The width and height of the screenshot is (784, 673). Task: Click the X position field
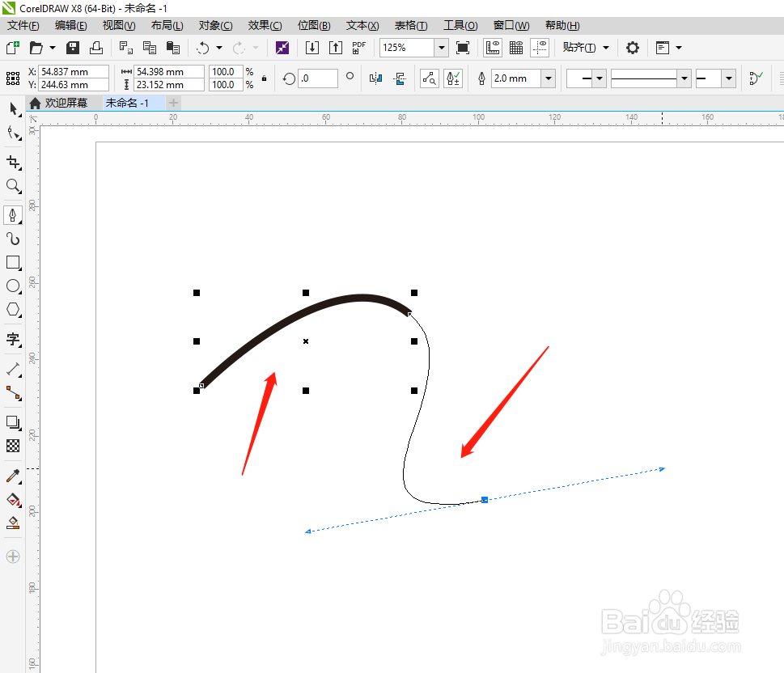pos(74,71)
